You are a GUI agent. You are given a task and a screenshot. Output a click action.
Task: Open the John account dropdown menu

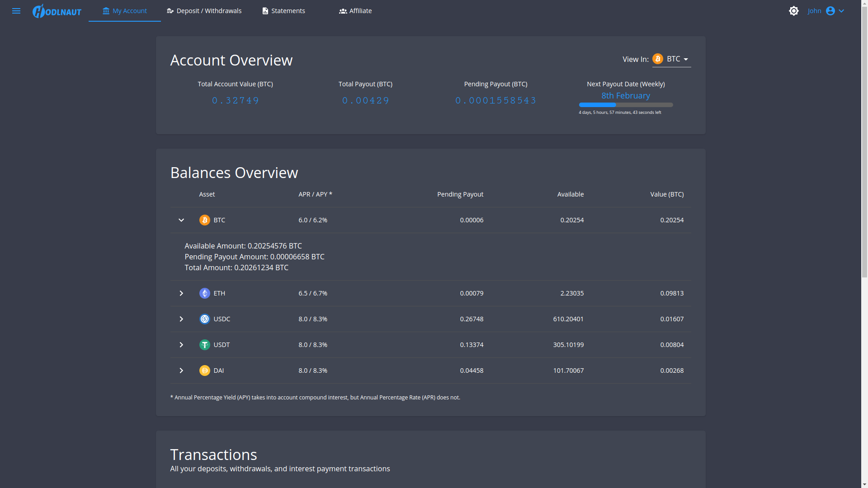pos(841,11)
